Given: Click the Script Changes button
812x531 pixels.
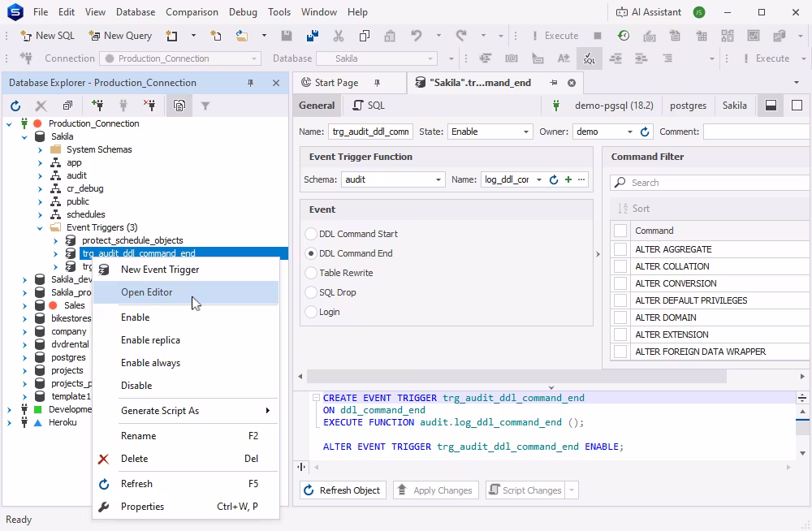Looking at the screenshot, I should (x=525, y=490).
